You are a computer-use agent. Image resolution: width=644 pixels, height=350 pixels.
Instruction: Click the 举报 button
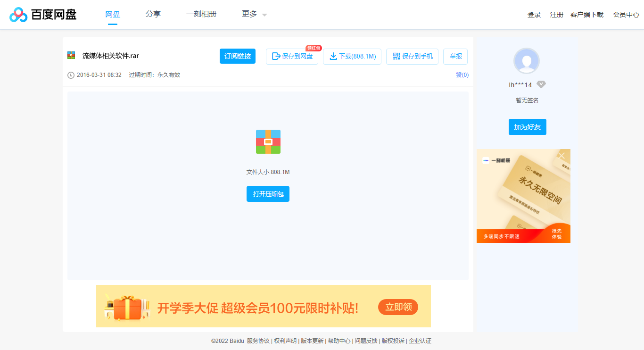pyautogui.click(x=455, y=56)
